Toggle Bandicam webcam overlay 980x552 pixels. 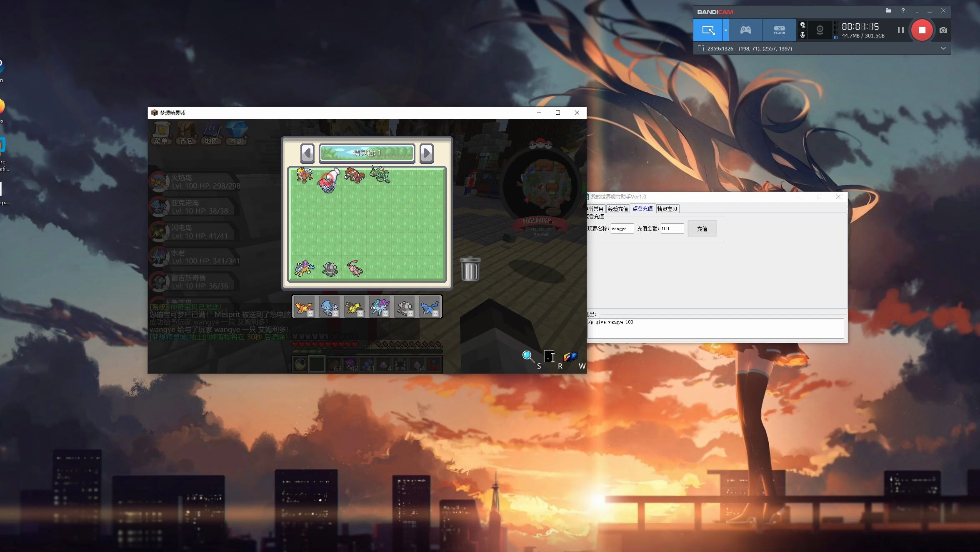click(x=820, y=30)
